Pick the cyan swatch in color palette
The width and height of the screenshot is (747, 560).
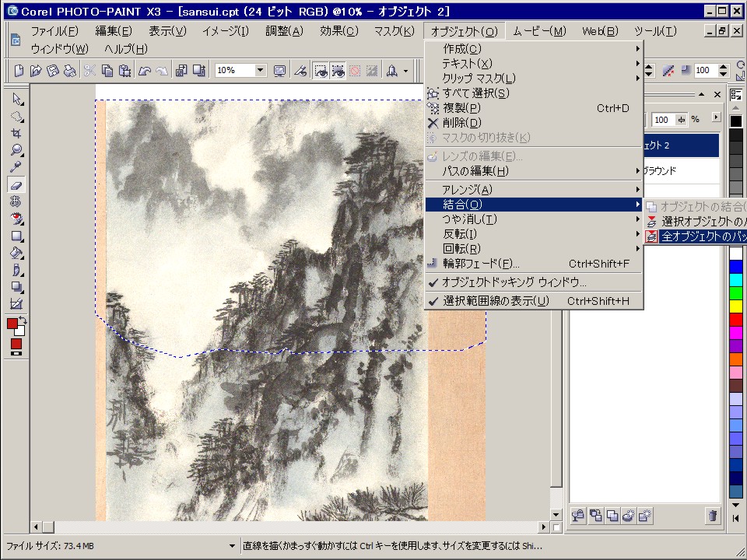[736, 279]
